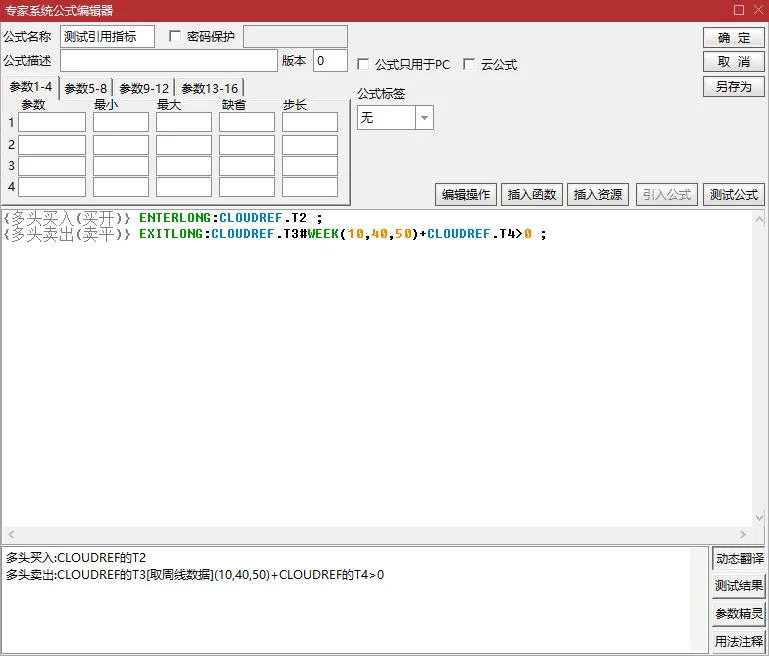Click row 1 参数 name field
The image size is (769, 656).
click(52, 122)
